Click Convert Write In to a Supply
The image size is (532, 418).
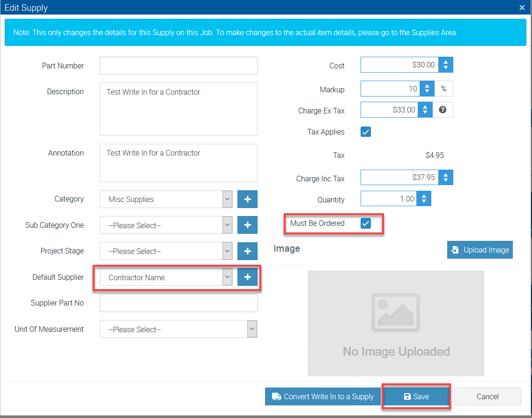[323, 396]
